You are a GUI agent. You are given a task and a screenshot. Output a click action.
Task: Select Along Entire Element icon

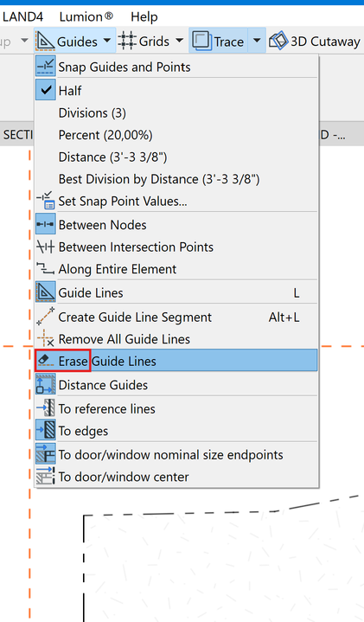pos(46,269)
